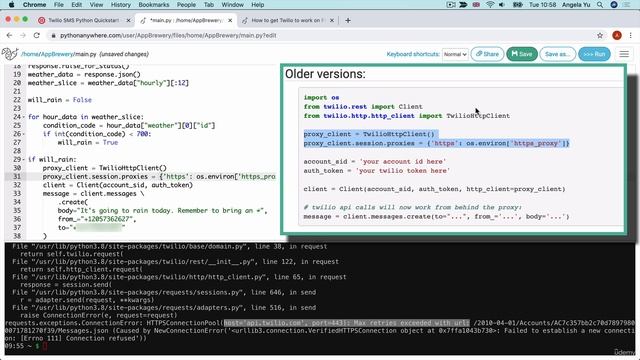This screenshot has width=640, height=360.
Task: Open the clock showing Tue 10:58
Action: pos(542,4)
